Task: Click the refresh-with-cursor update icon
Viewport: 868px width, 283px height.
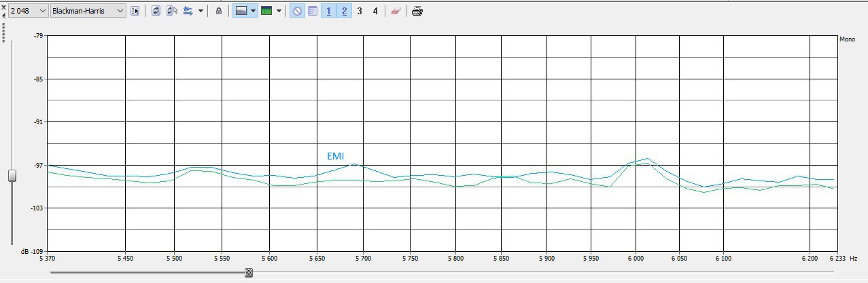Action: click(x=172, y=11)
